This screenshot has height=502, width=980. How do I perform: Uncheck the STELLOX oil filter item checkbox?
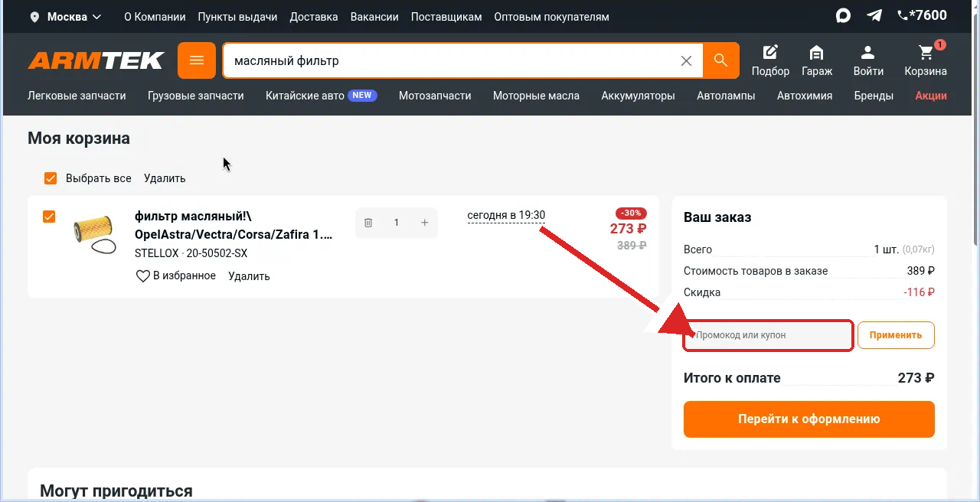(49, 217)
